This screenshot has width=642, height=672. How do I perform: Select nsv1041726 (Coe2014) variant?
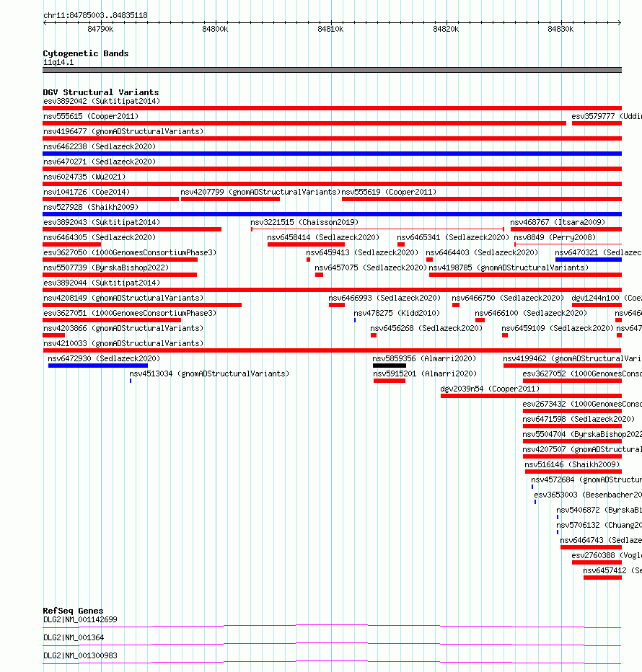pos(87,192)
